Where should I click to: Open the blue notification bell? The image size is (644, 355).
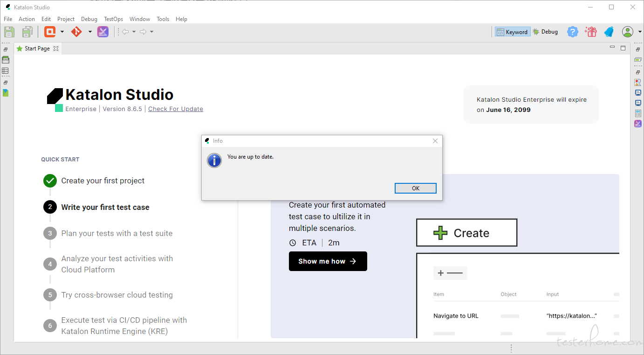pos(609,32)
